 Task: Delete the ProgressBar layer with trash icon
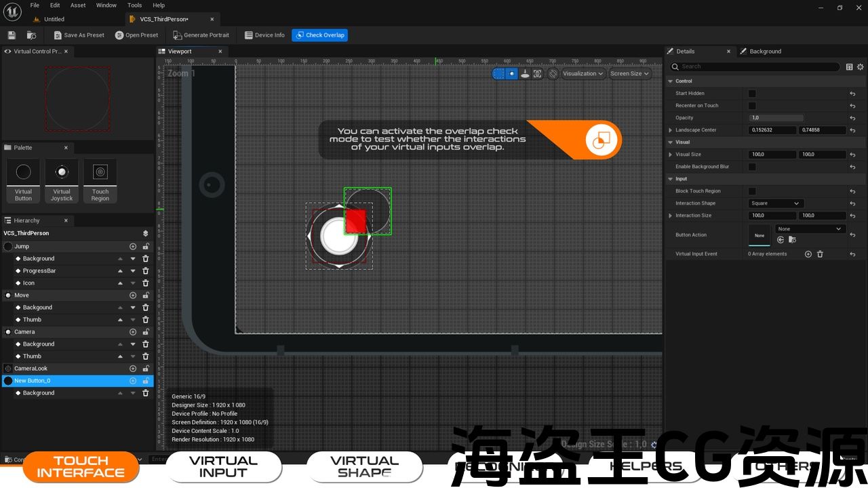tap(145, 271)
